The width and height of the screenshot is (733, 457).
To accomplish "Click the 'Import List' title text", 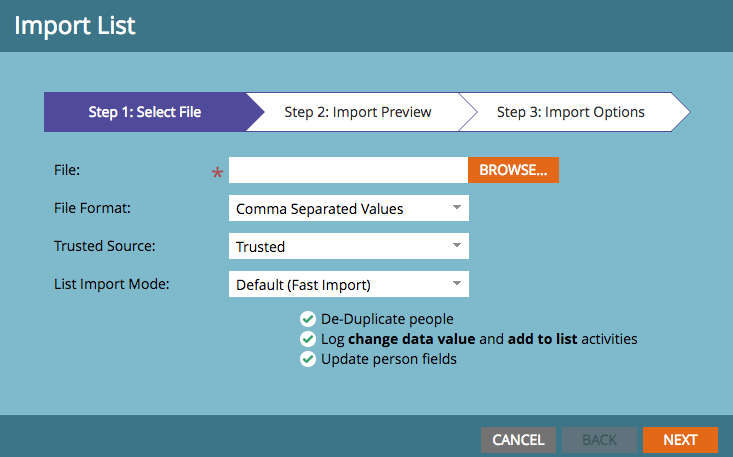I will (x=75, y=25).
